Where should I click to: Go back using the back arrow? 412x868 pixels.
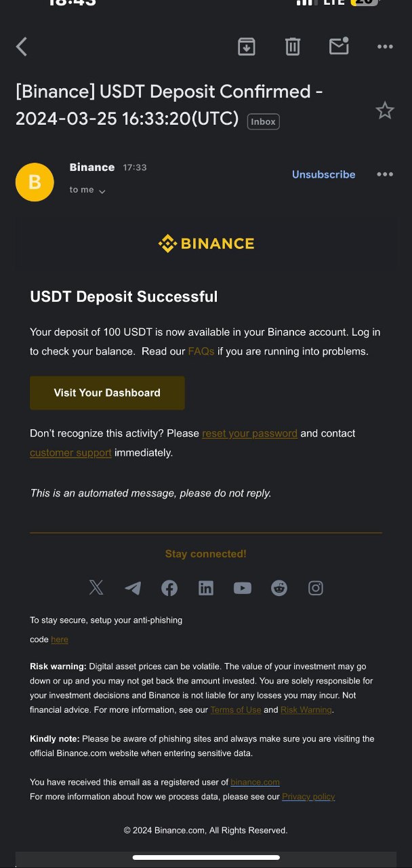(x=22, y=47)
